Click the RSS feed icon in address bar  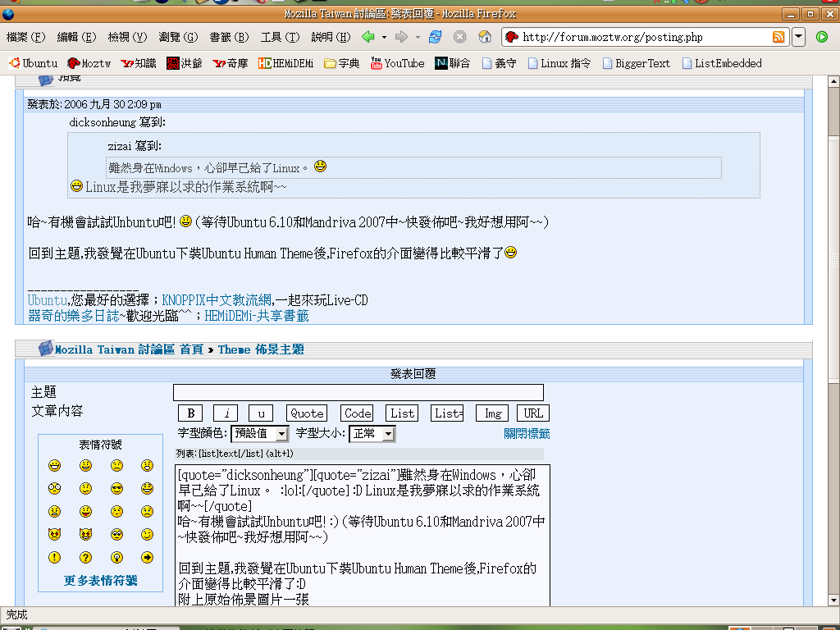(x=778, y=37)
